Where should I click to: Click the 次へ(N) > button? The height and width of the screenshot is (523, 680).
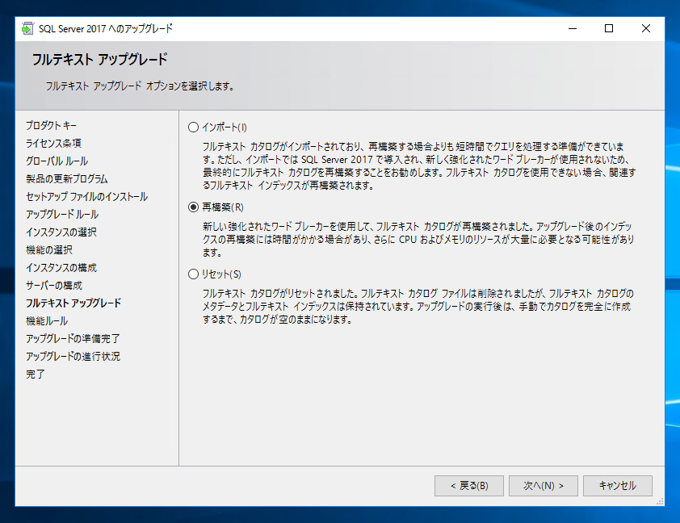click(543, 486)
